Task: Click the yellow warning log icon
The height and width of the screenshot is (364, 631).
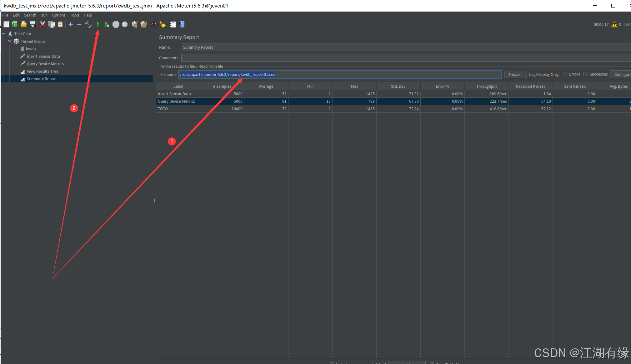Action: (614, 24)
